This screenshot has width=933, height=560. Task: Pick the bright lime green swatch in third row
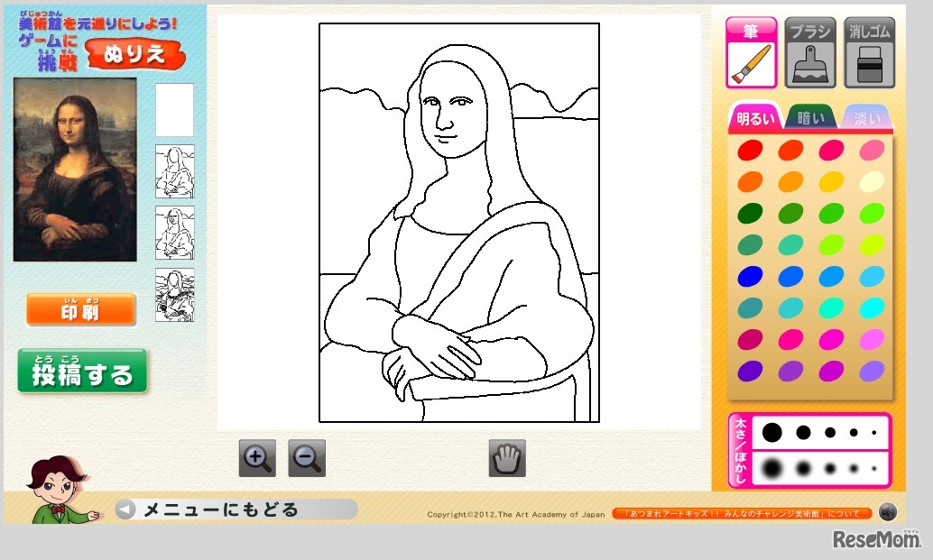tap(872, 213)
